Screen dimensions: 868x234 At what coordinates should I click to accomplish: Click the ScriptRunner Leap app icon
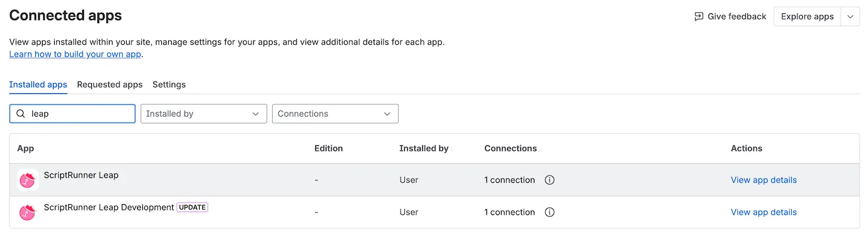point(28,180)
